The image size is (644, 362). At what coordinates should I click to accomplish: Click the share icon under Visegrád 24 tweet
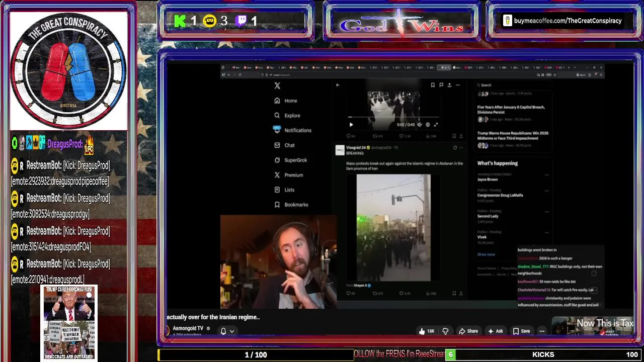click(461, 293)
